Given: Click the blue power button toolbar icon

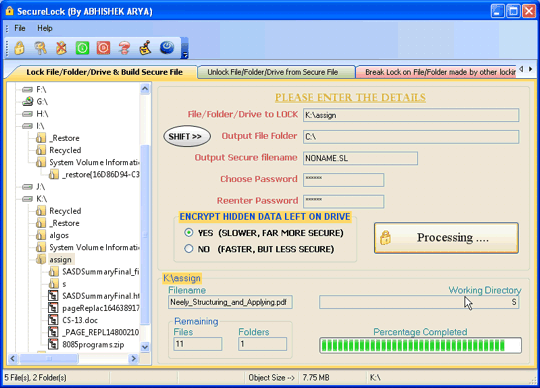Looking at the screenshot, I should point(167,48).
